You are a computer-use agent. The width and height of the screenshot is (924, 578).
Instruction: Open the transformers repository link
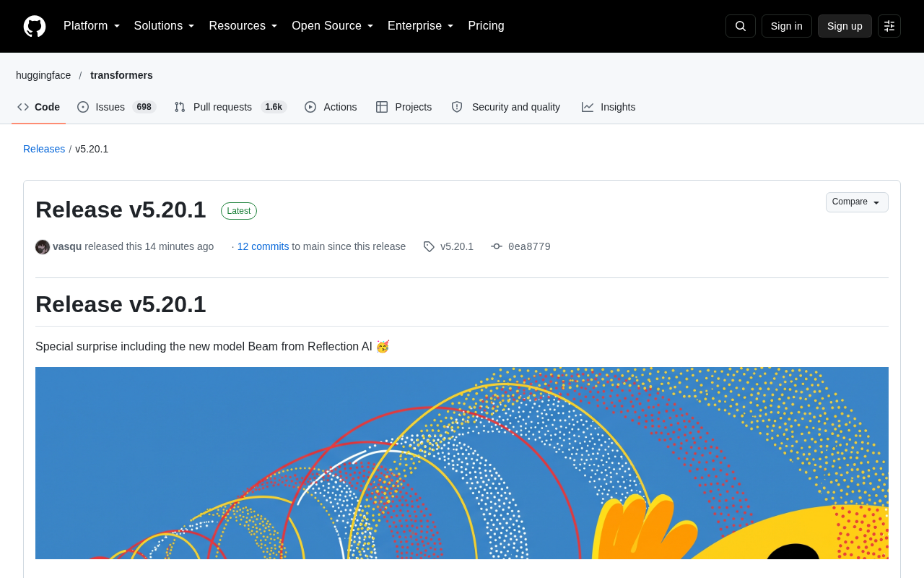(x=121, y=75)
